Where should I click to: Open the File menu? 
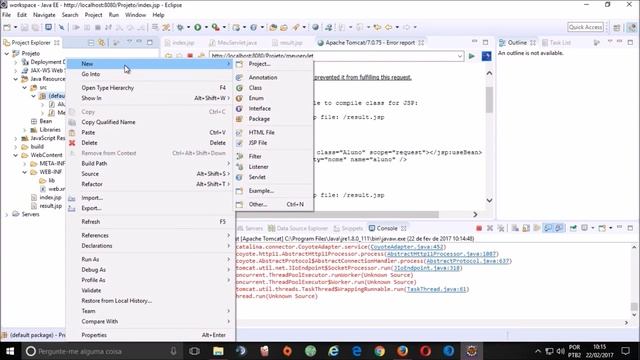(x=7, y=15)
